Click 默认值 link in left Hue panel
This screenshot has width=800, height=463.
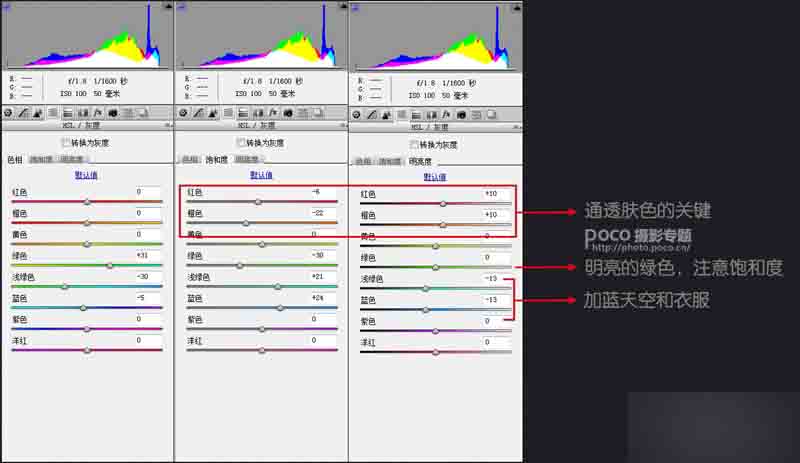pos(86,175)
